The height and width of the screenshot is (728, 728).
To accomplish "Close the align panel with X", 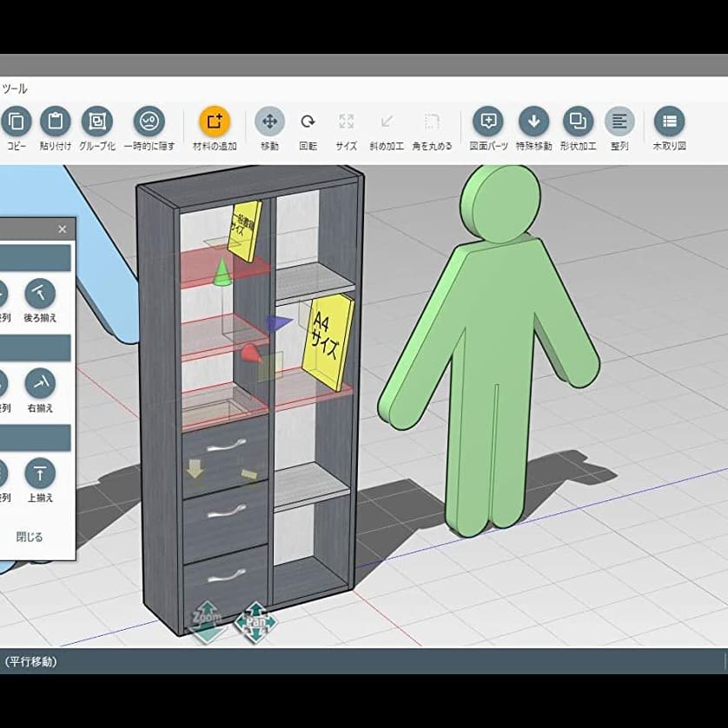I will point(62,229).
